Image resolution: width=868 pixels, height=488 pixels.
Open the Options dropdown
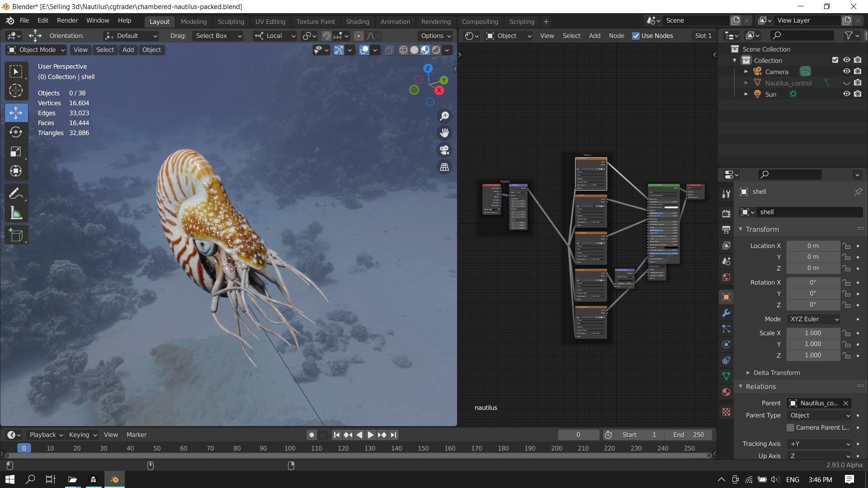(436, 36)
